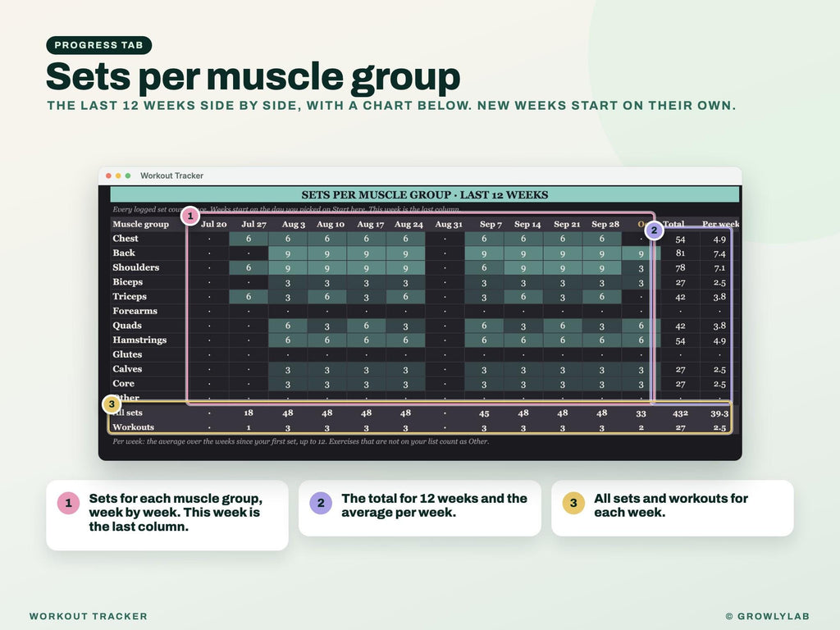The height and width of the screenshot is (630, 840).
Task: Select the Aug 24 column header
Action: point(409,224)
